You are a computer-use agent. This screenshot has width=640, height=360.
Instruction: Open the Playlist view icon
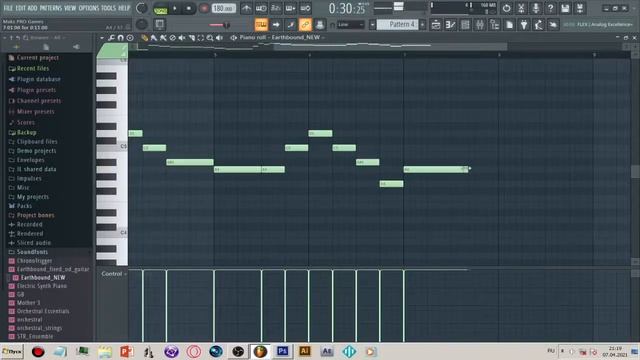pyautogui.click(x=436, y=25)
